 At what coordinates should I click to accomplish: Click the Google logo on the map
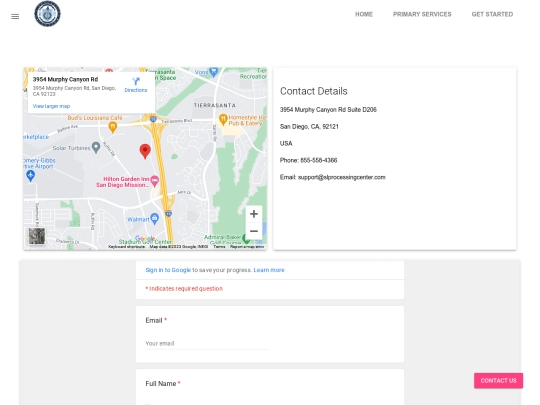145,238
